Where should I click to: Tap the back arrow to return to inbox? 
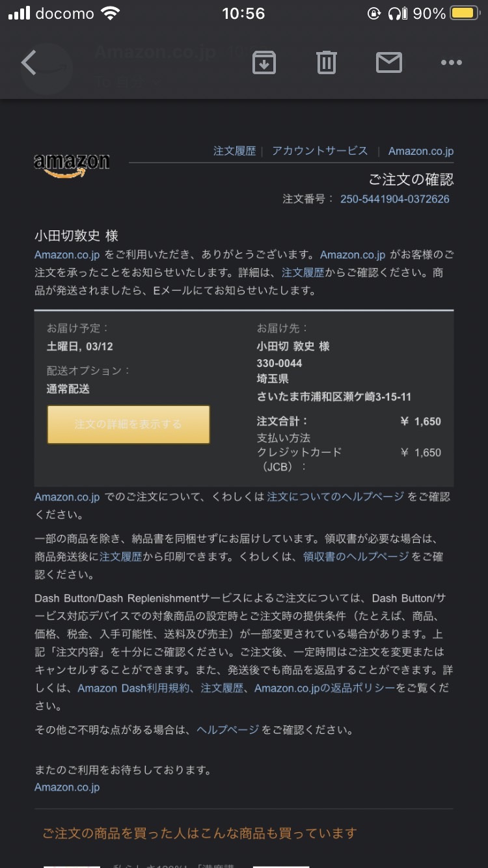29,63
